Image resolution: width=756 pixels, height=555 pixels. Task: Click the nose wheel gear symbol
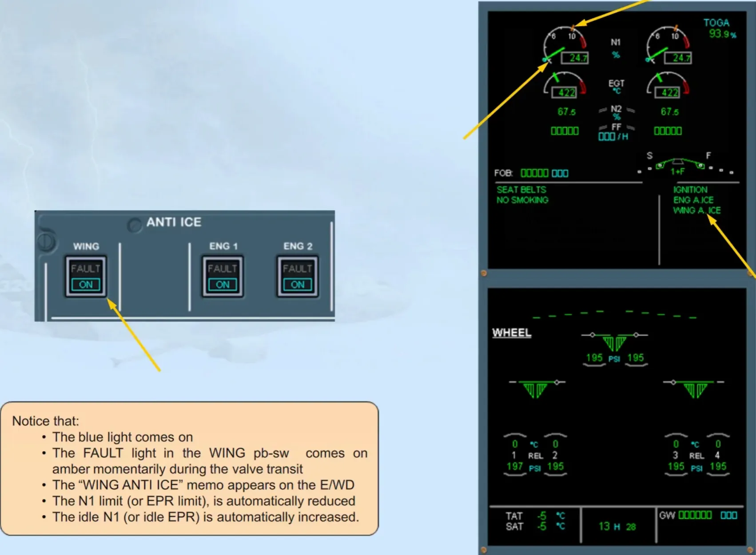[x=615, y=342]
